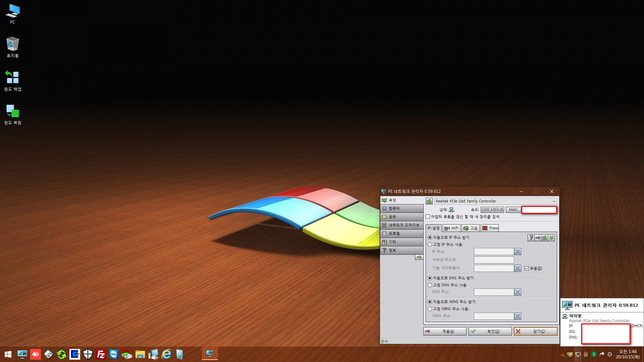Open the Firewall tab

[490, 228]
